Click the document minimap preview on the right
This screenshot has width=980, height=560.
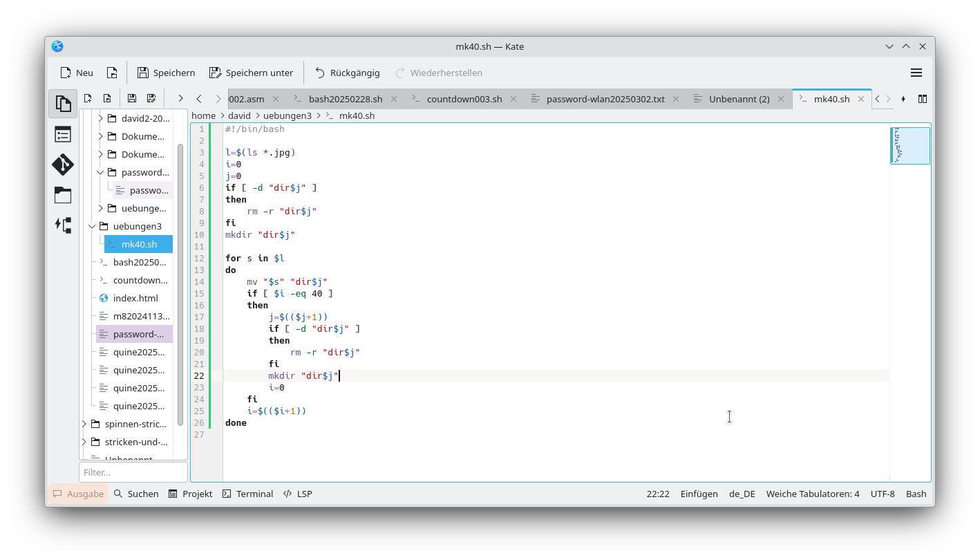tap(910, 145)
